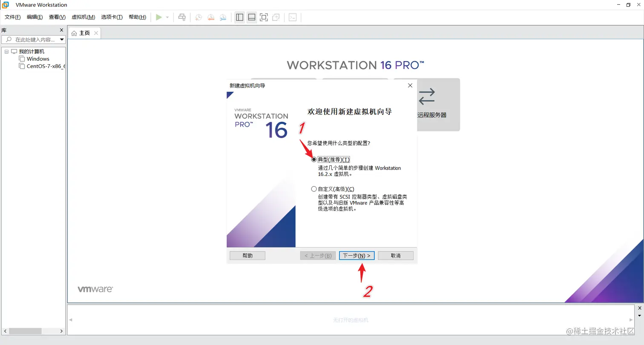Click the full screen mode icon
This screenshot has height=345, width=644.
(264, 17)
